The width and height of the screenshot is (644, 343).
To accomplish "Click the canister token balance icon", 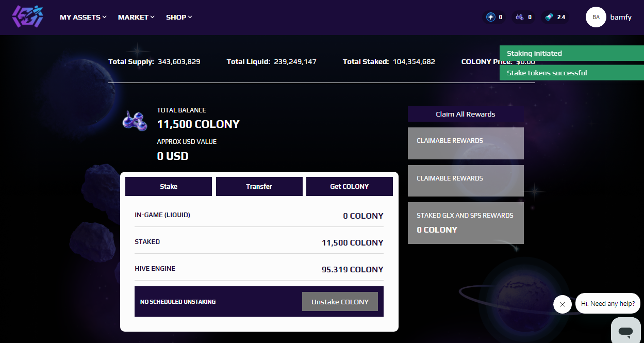I will point(549,17).
